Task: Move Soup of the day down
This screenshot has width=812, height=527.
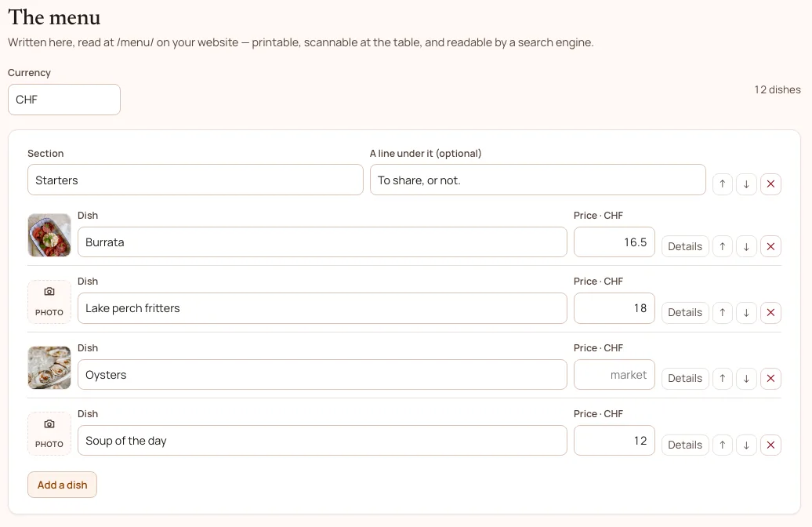Action: click(746, 445)
